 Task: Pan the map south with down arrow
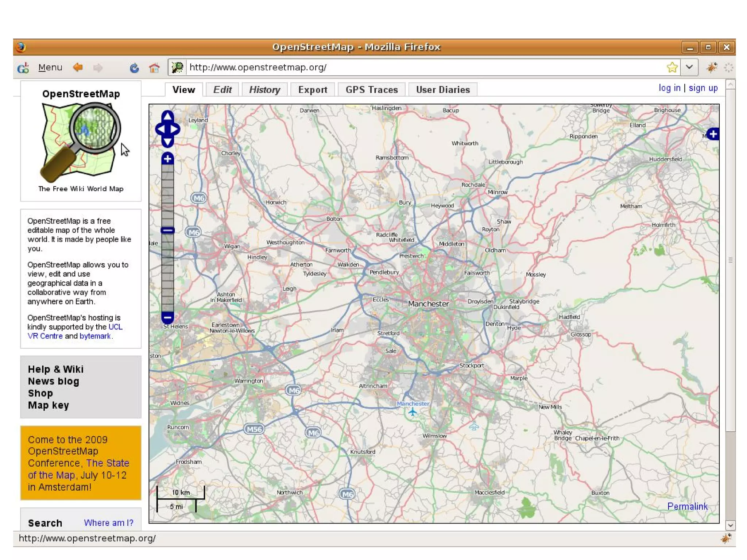click(x=167, y=142)
